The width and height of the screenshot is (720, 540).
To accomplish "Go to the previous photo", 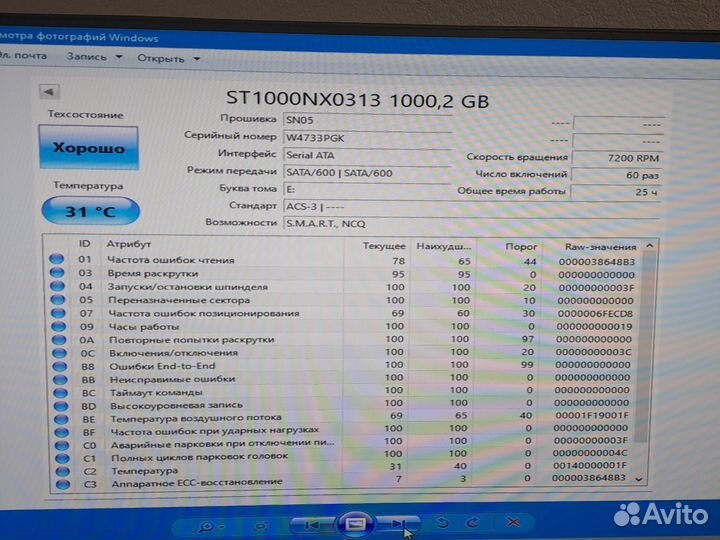I will click(x=312, y=524).
